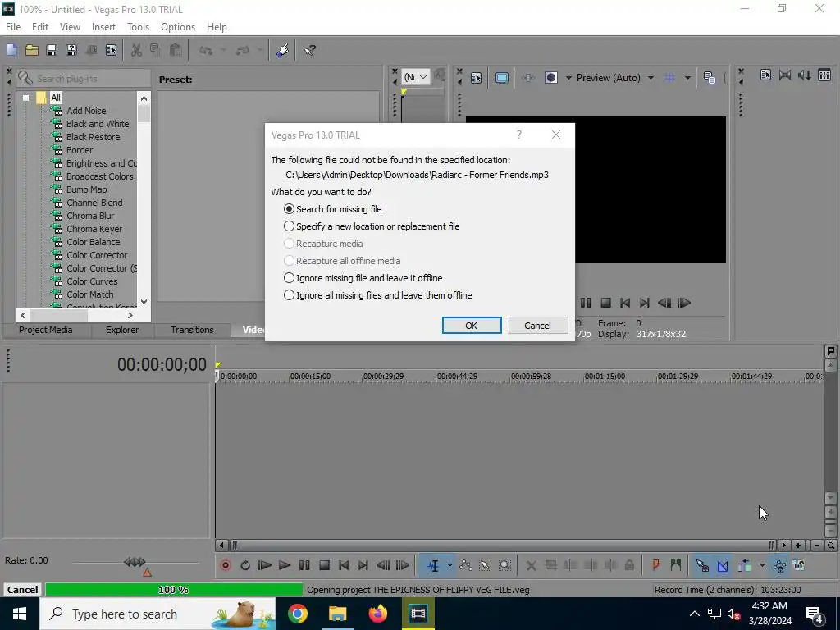840x630 pixels.
Task: Toggle Auto Ripple icon in timeline toolbar
Action: (x=745, y=565)
